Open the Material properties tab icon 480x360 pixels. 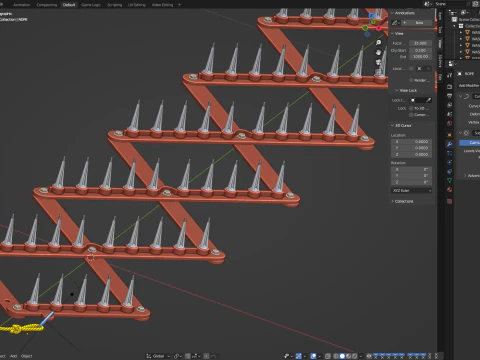(449, 190)
